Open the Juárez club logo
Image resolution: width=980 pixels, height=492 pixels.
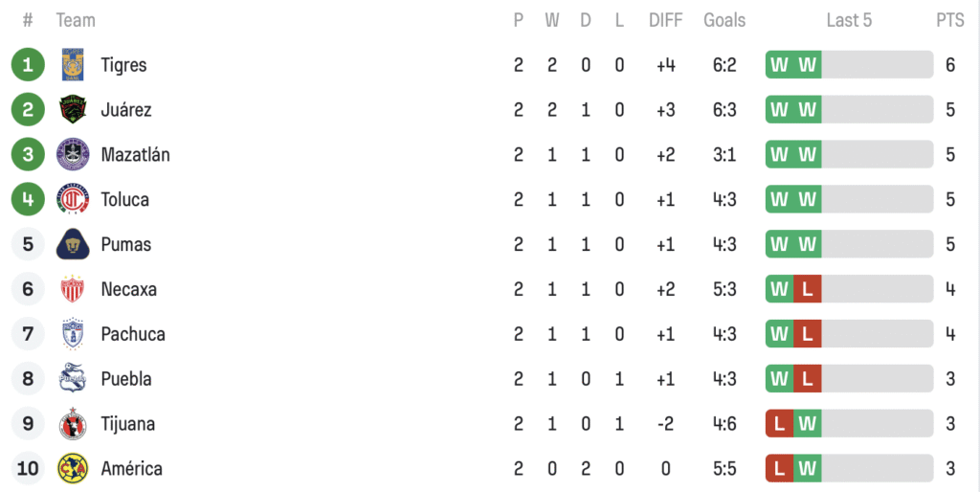(73, 109)
